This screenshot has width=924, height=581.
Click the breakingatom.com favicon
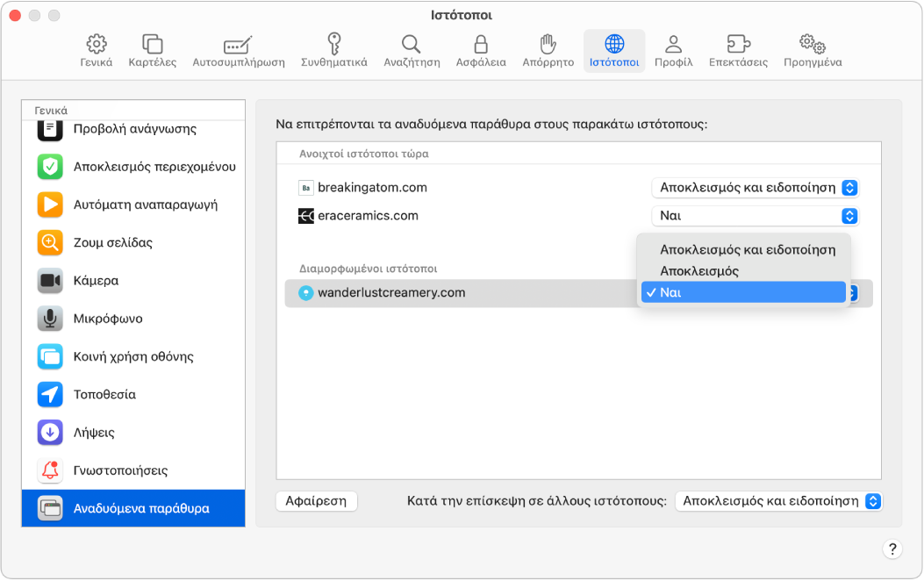click(x=306, y=188)
